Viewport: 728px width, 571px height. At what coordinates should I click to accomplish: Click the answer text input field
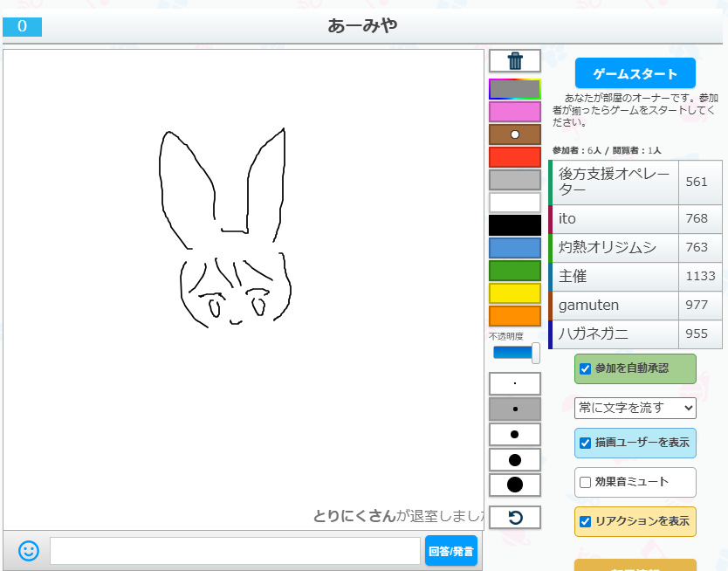pyautogui.click(x=235, y=551)
